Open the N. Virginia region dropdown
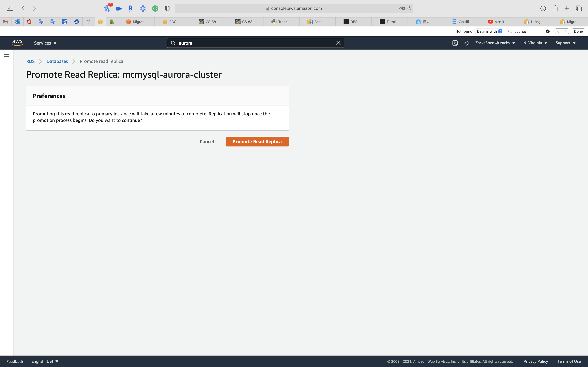This screenshot has width=588, height=367. 535,43
